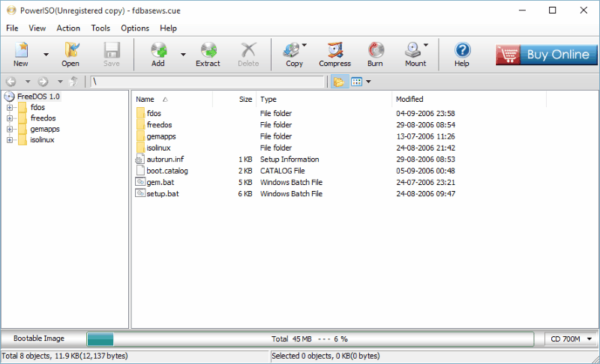The image size is (600, 364).
Task: Open the Forward history dropdown arrow
Action: pos(60,82)
